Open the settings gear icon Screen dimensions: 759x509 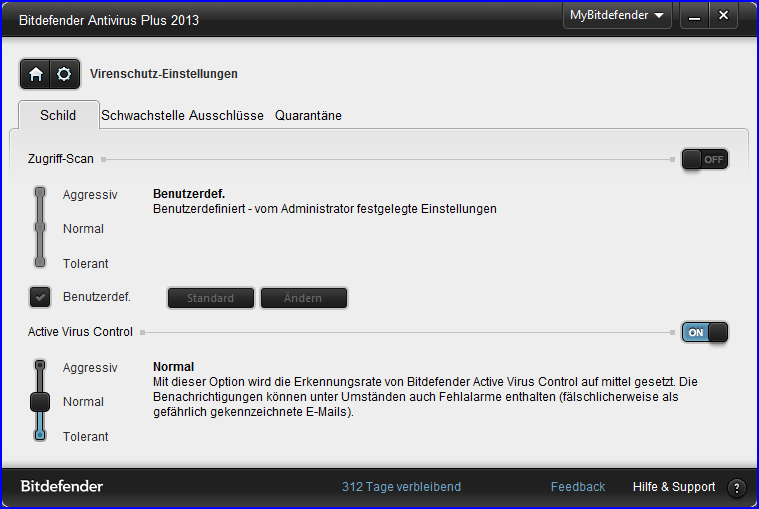[64, 74]
